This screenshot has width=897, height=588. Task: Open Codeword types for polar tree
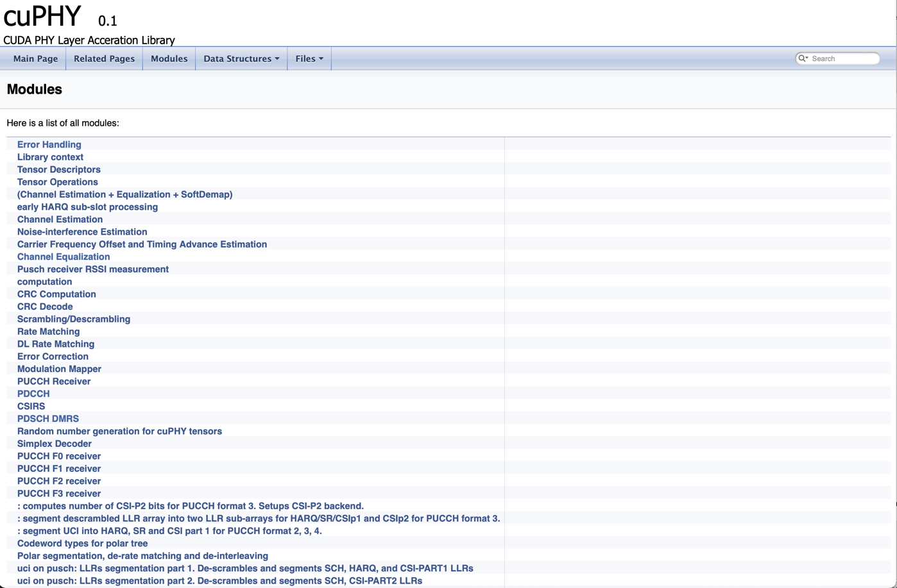click(x=82, y=543)
